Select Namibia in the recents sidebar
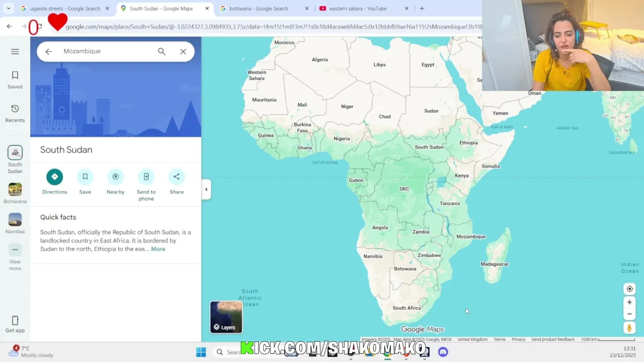Image resolution: width=644 pixels, height=362 pixels. [x=15, y=223]
